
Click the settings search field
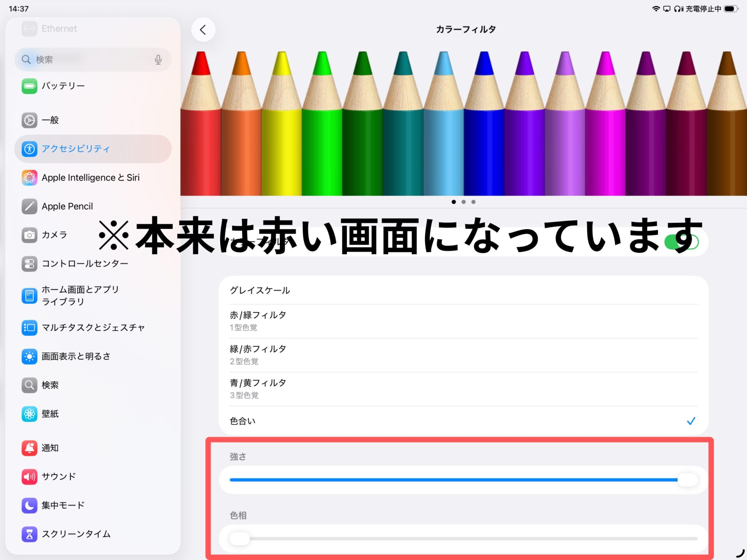coord(89,59)
